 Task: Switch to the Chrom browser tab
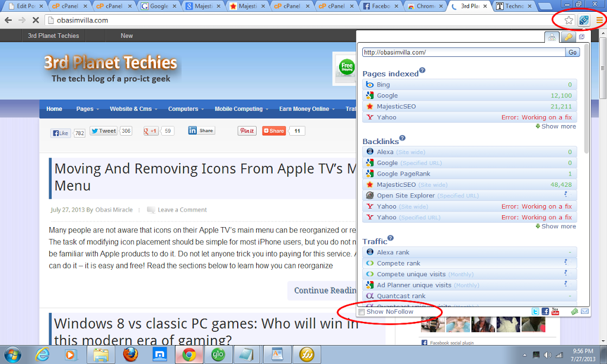424,6
